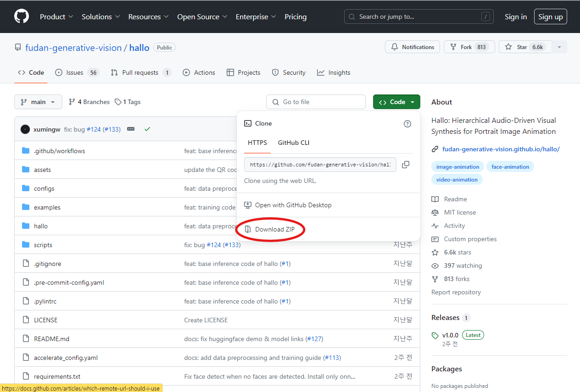Open the Product dropdown menu
This screenshot has height=392, width=580.
56,17
